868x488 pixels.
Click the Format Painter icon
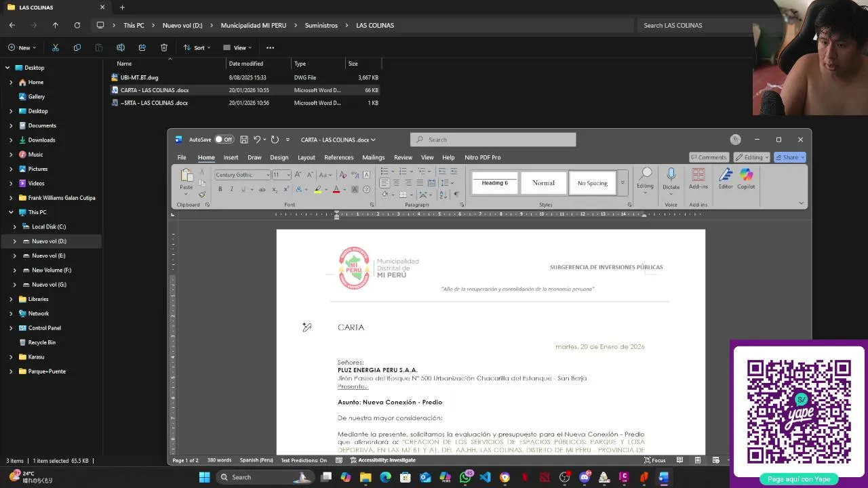(201, 195)
